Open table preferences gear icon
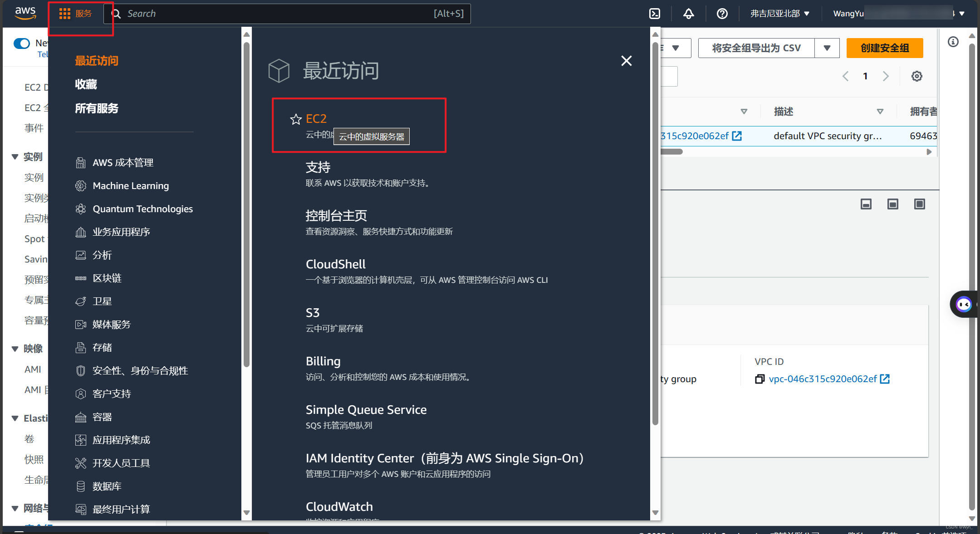The width and height of the screenshot is (980, 534). [916, 76]
